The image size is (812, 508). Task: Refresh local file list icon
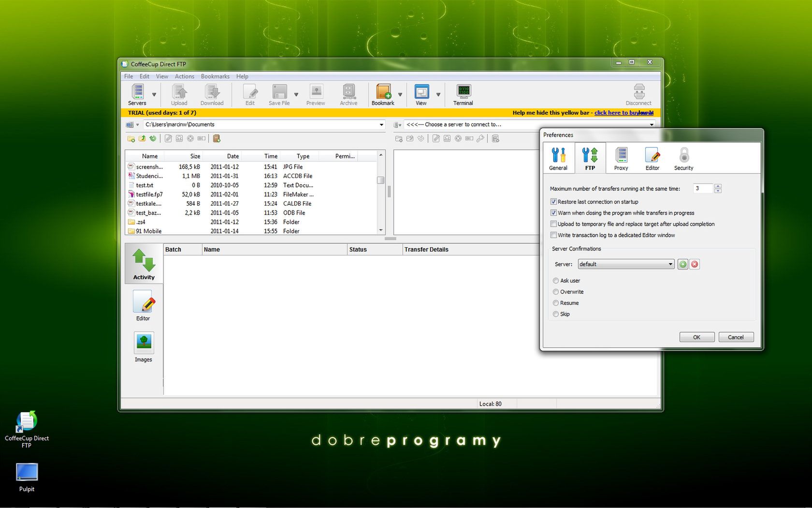[x=153, y=139]
